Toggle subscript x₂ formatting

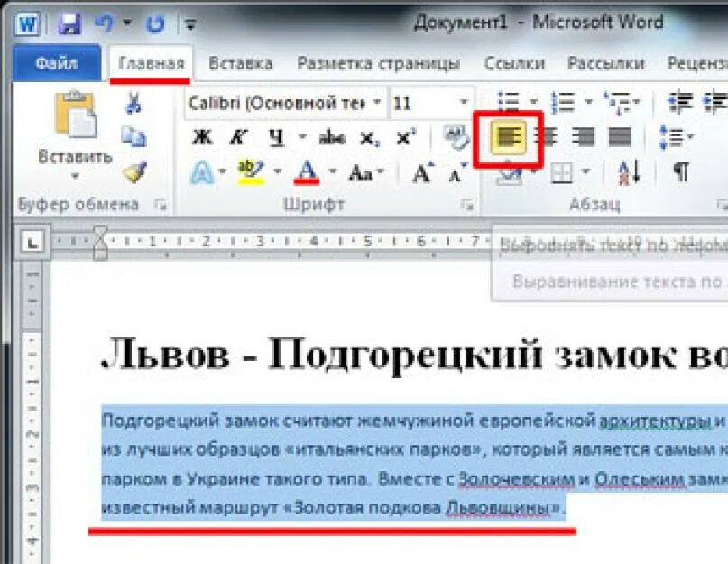tap(369, 138)
